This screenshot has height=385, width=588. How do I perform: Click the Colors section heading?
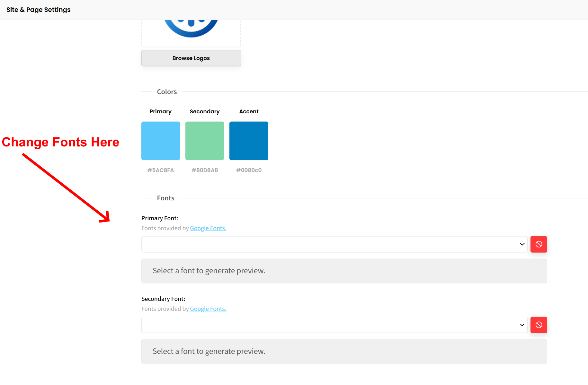click(x=167, y=92)
